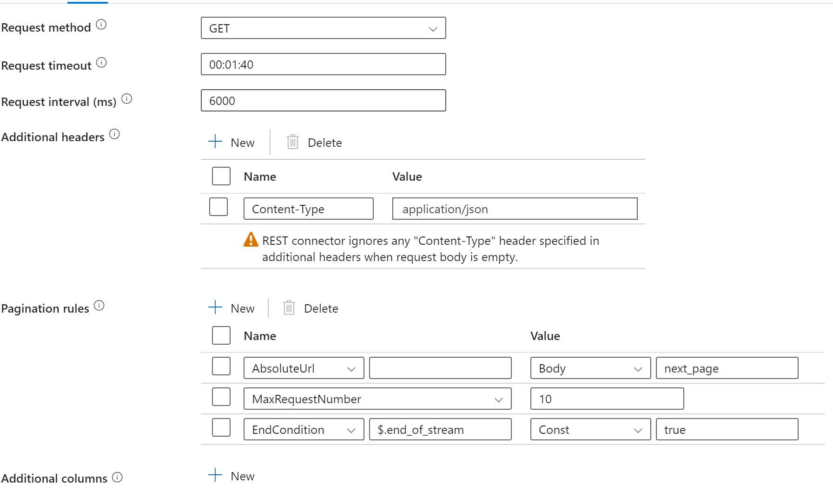The image size is (833, 504).
Task: Click trash icon in Additional headers toolbar
Action: tap(292, 142)
